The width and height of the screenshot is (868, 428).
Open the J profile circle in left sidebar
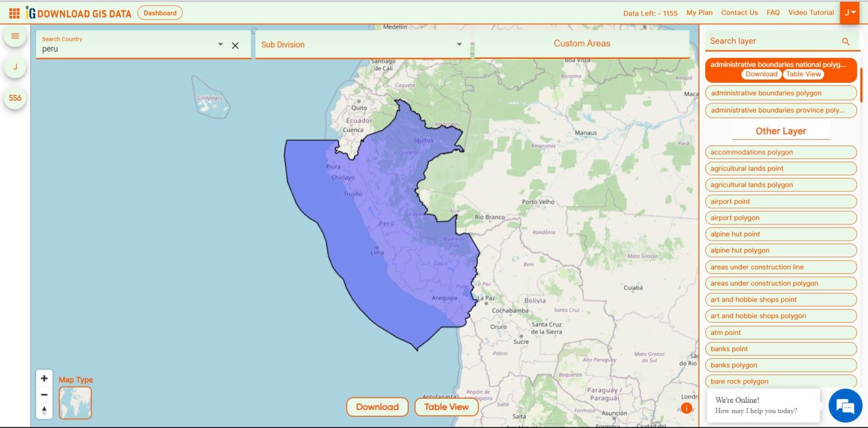point(15,67)
